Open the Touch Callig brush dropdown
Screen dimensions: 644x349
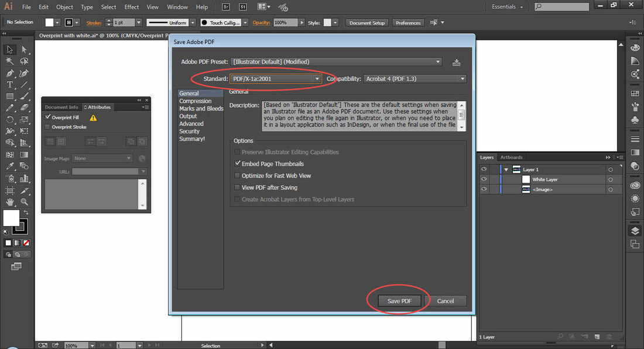245,23
